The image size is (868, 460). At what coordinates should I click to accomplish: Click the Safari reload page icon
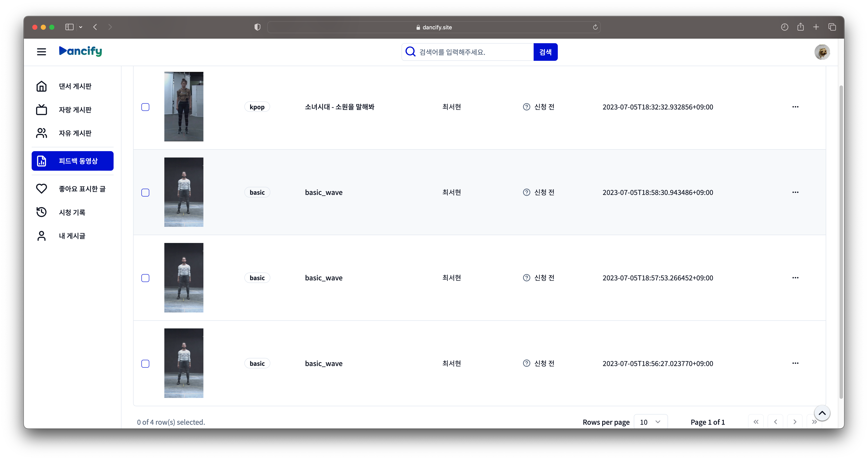[595, 27]
